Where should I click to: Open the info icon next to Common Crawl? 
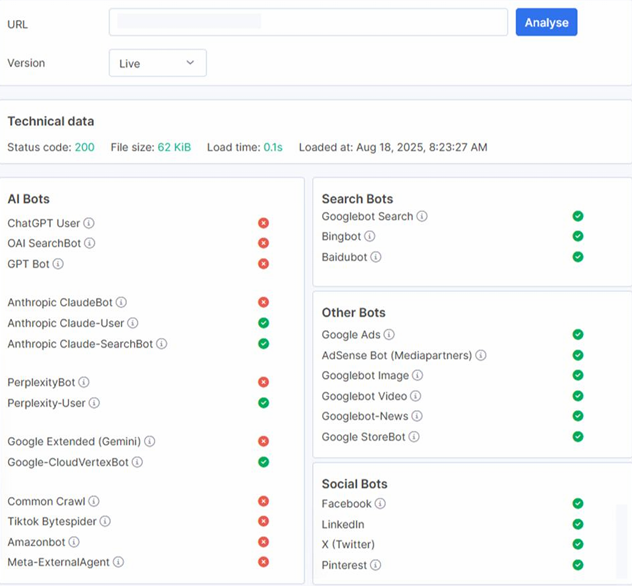(94, 501)
